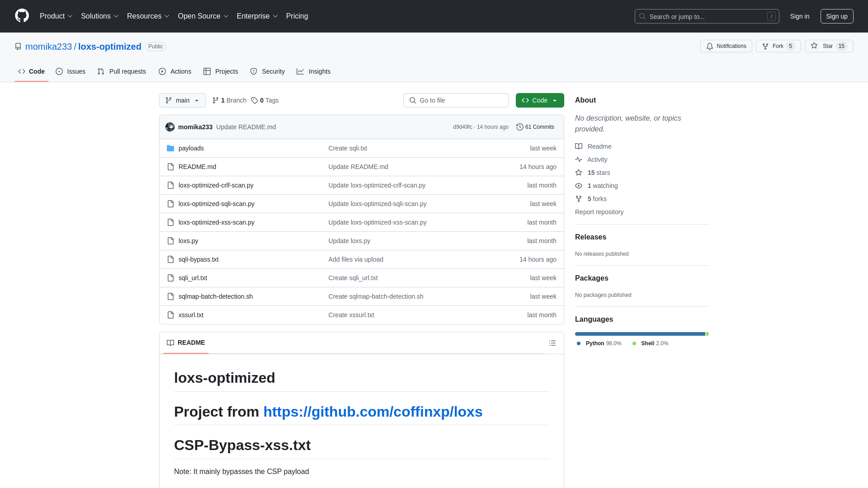Switch to the Projects tab
Screen dimensions: 868x488
click(x=221, y=71)
